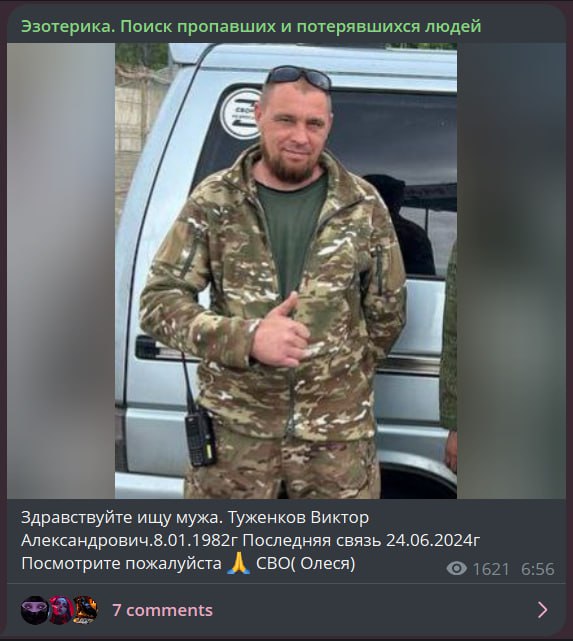Click the first commenter's dark masked avatar

[x=34, y=610]
